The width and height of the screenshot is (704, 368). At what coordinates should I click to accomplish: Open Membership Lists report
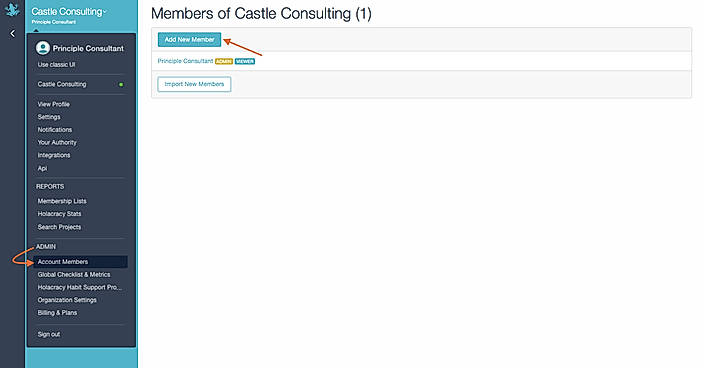tap(62, 201)
